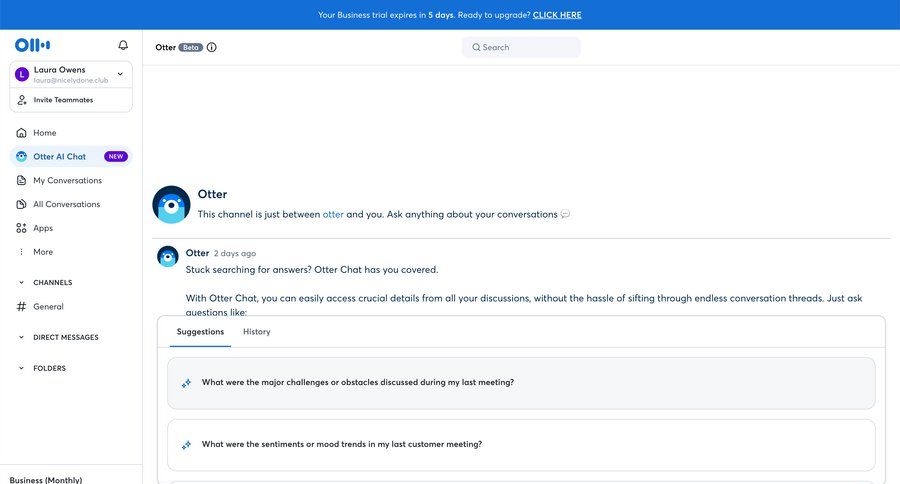Open the Home menu item
The height and width of the screenshot is (484, 900).
71,133
